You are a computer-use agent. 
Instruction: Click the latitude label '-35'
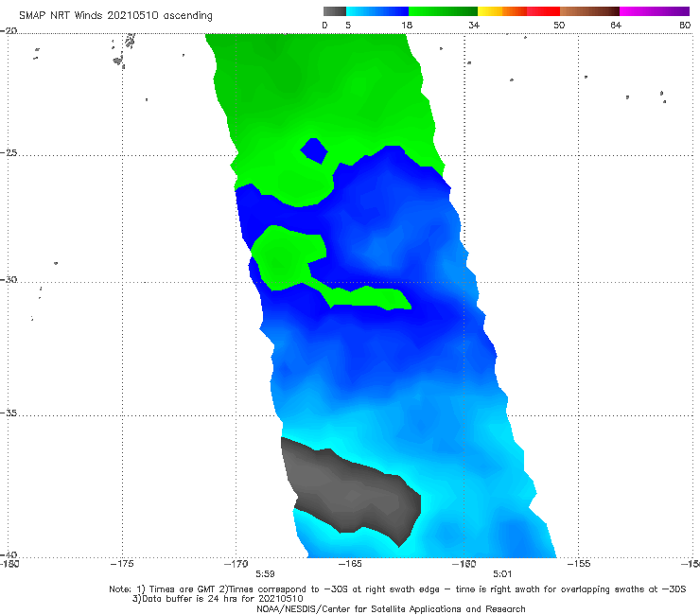pos(9,413)
